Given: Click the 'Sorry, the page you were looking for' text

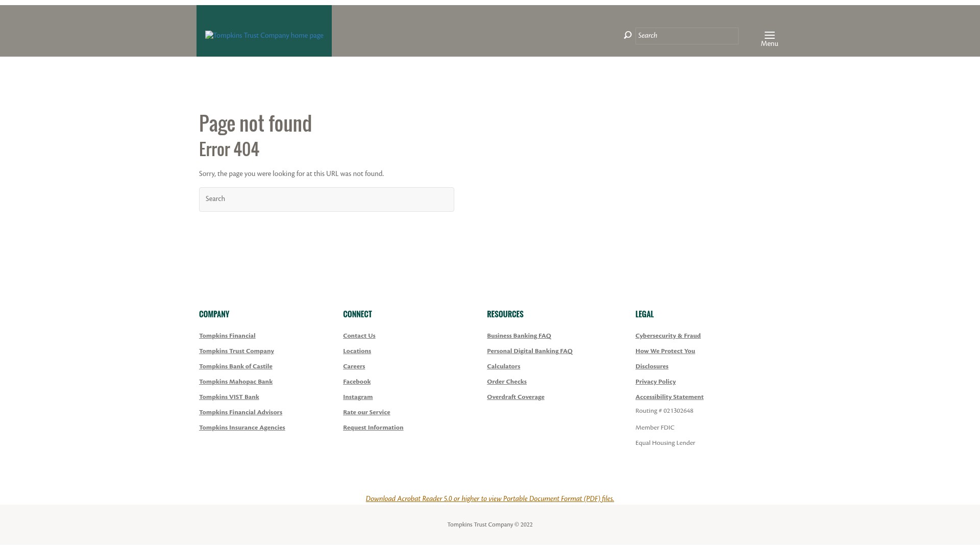Looking at the screenshot, I should click(x=291, y=174).
